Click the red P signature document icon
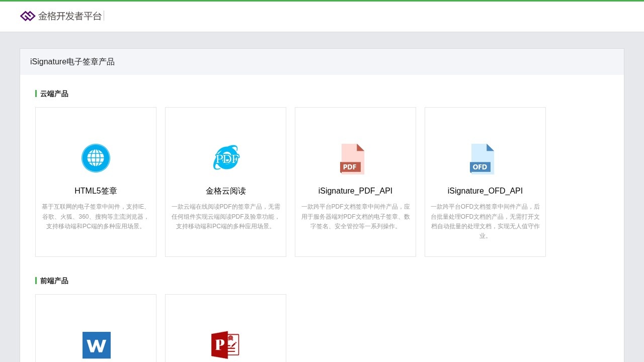This screenshot has width=644, height=362. tap(225, 345)
